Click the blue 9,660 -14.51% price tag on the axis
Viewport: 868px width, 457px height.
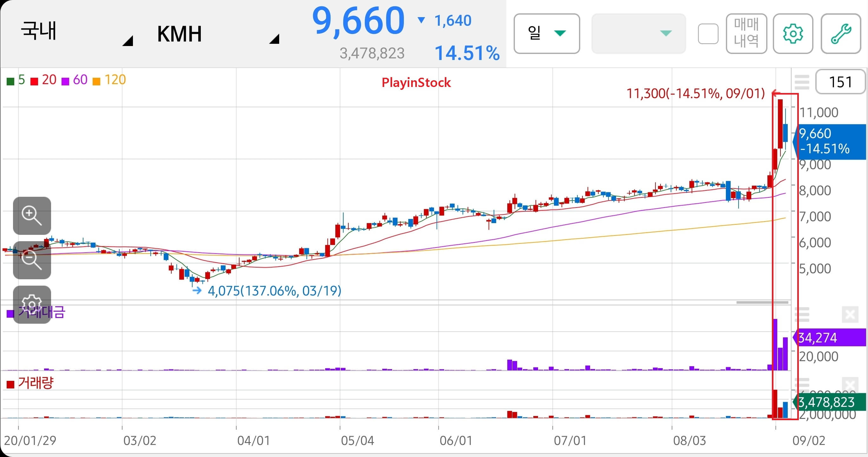coord(829,142)
